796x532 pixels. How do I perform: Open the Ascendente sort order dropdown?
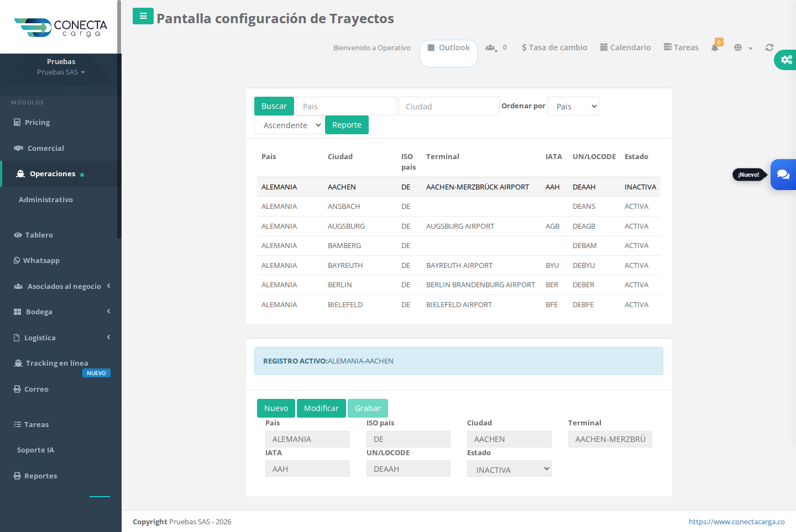coord(289,125)
